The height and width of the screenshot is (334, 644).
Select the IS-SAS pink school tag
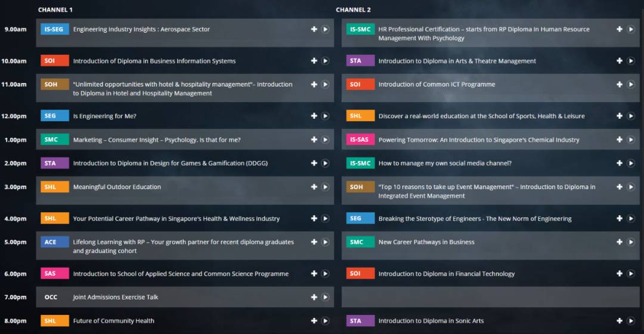[360, 140]
